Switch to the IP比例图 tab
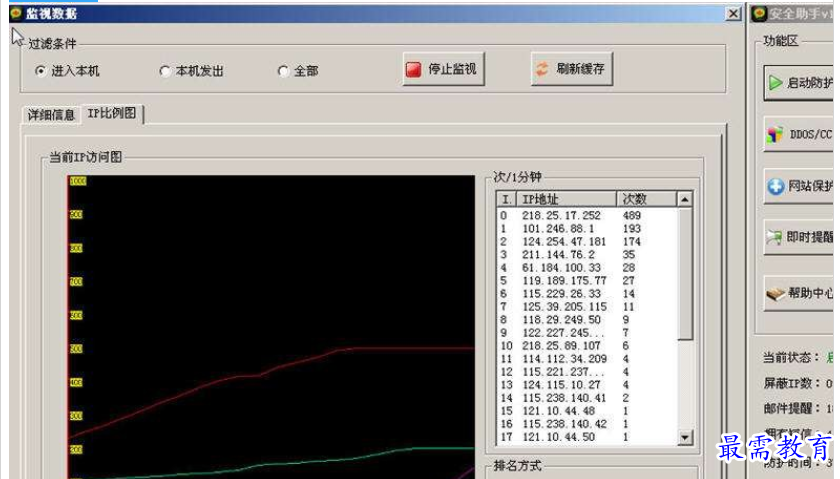The height and width of the screenshot is (479, 840). click(112, 113)
